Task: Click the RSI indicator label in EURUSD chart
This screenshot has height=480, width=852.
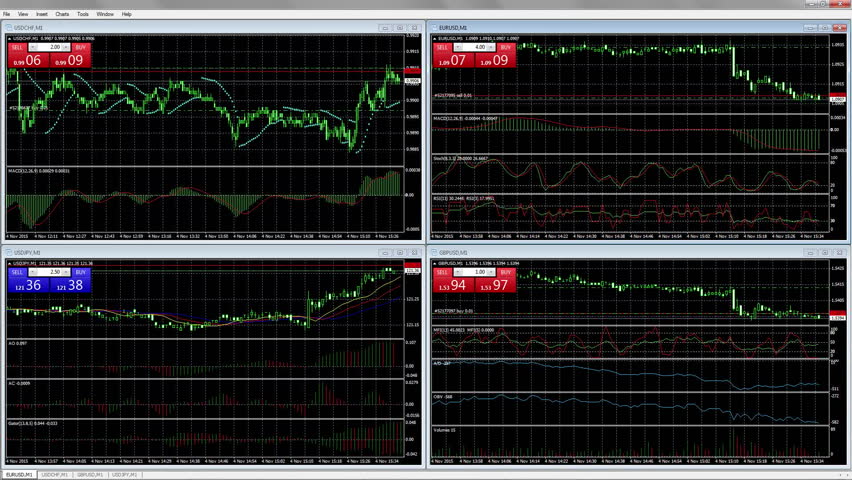Action: [463, 198]
